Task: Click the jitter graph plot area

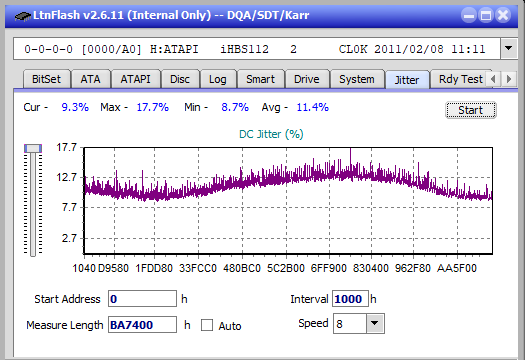Action: coord(288,200)
